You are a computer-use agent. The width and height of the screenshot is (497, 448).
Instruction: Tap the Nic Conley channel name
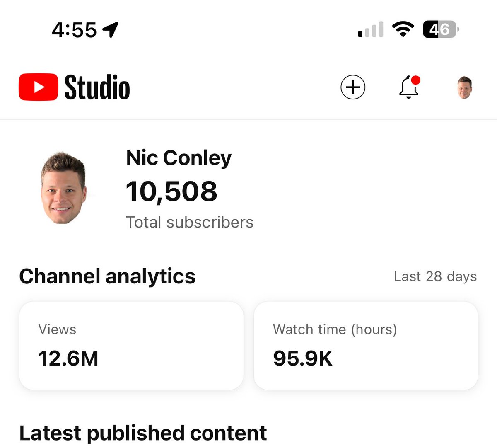tap(179, 158)
